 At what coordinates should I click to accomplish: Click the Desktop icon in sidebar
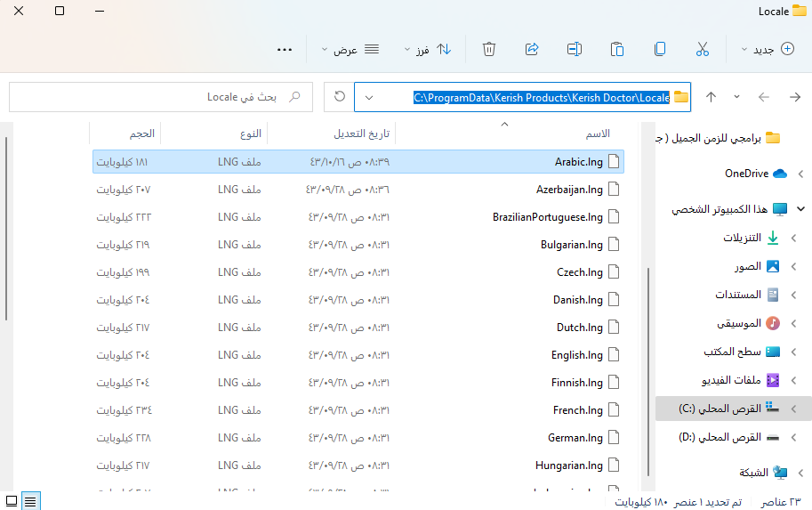click(773, 352)
